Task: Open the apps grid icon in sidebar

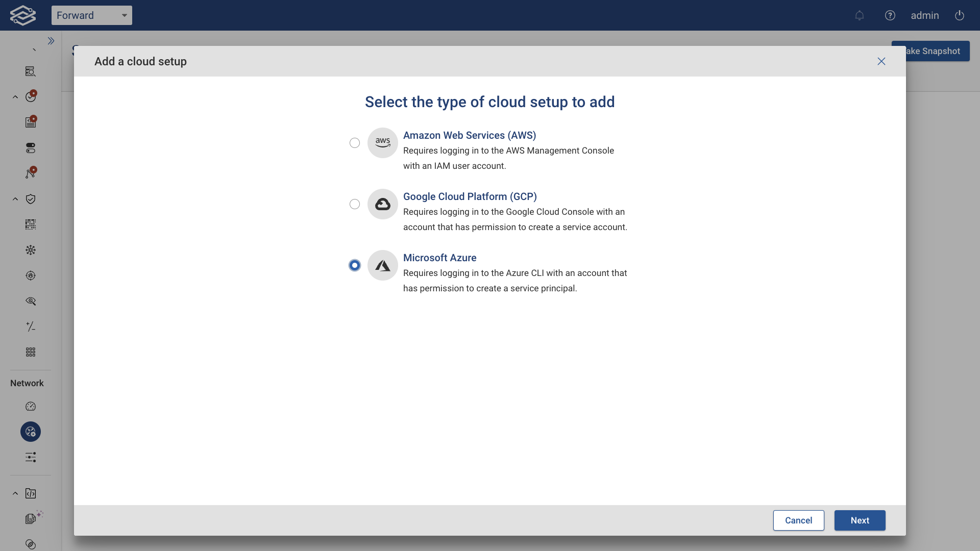Action: coord(31,352)
